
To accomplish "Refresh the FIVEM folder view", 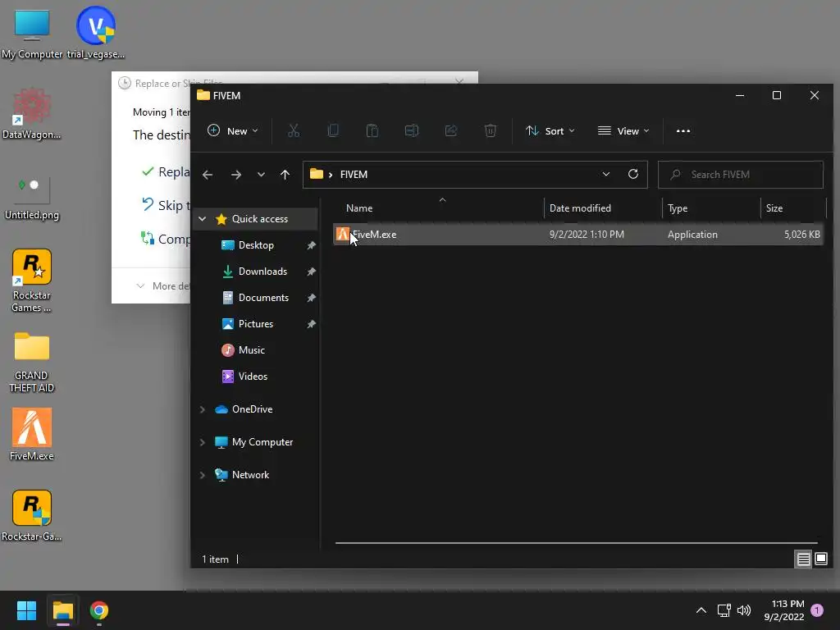I will [633, 174].
